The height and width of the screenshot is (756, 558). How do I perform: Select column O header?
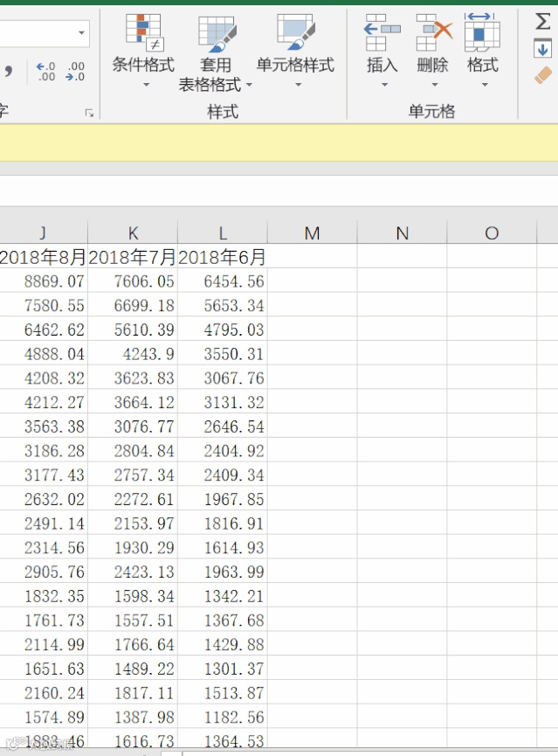pos(492,232)
